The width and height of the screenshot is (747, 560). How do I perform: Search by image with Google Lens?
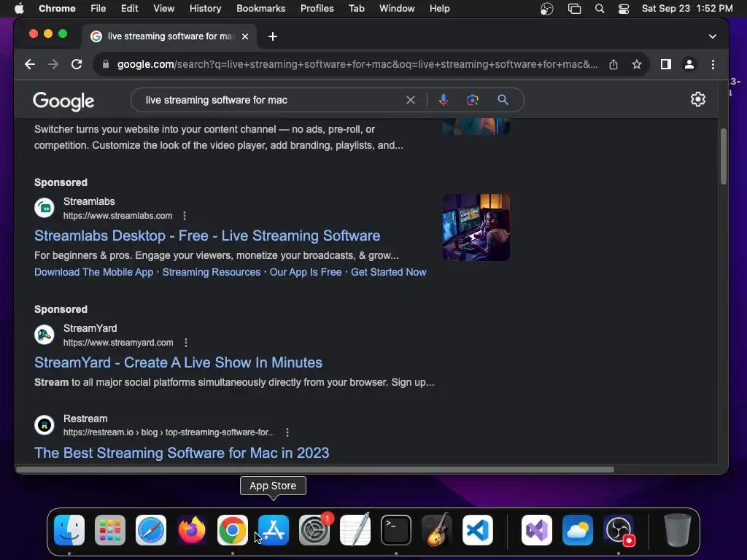[472, 100]
